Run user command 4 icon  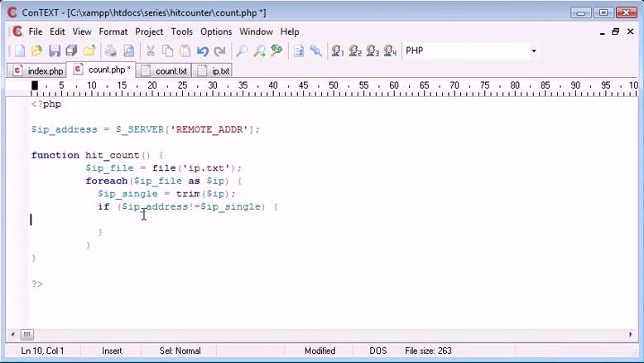click(390, 51)
